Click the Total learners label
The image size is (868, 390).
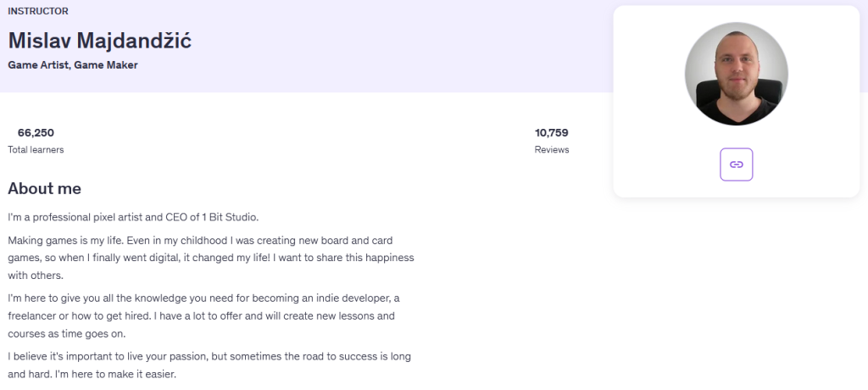[x=36, y=150]
